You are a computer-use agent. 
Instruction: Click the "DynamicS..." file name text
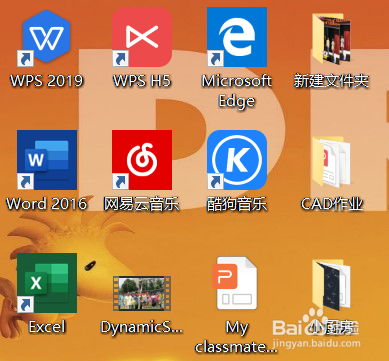click(142, 328)
